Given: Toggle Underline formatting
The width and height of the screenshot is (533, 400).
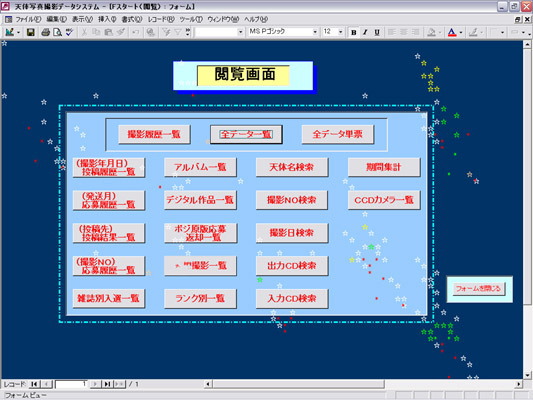Looking at the screenshot, I should coord(377,32).
